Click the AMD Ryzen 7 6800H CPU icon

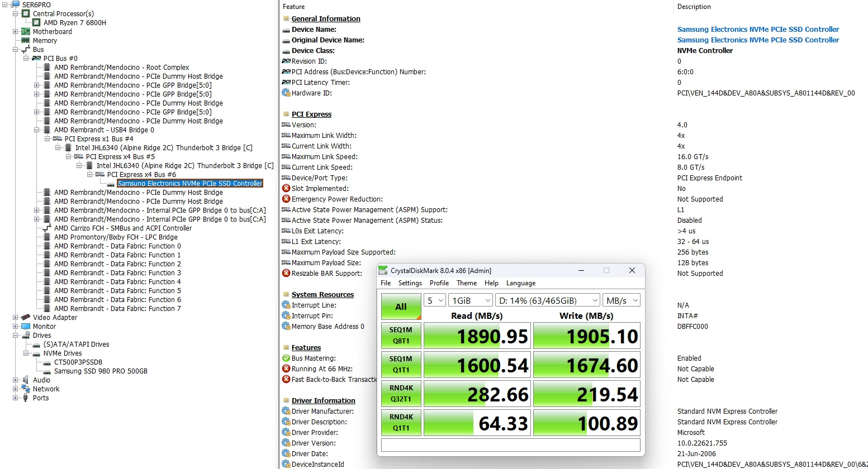point(36,22)
